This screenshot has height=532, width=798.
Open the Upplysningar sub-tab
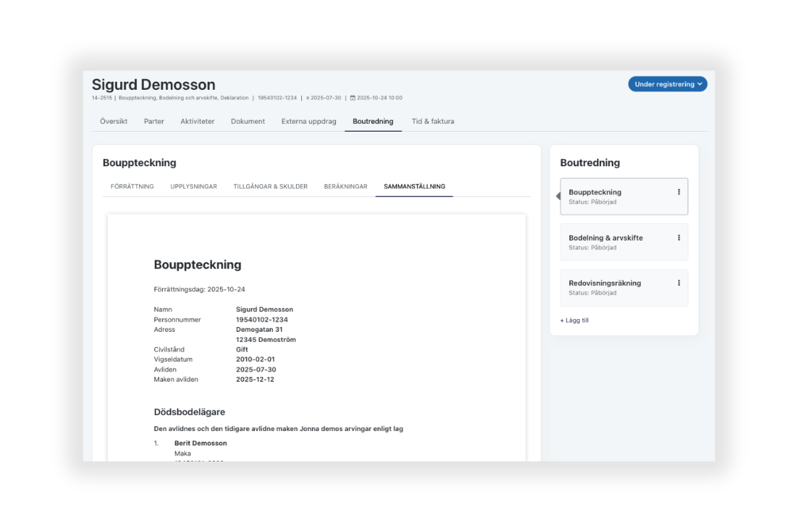tap(194, 187)
